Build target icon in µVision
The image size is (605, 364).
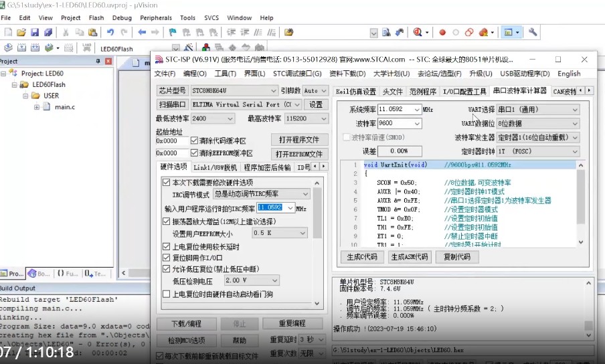[21, 48]
